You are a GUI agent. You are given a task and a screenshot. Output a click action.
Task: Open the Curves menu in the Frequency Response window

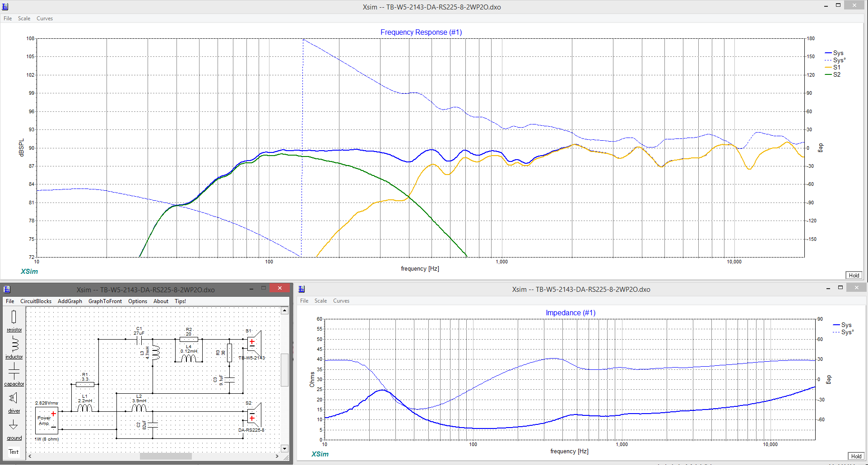click(x=45, y=18)
